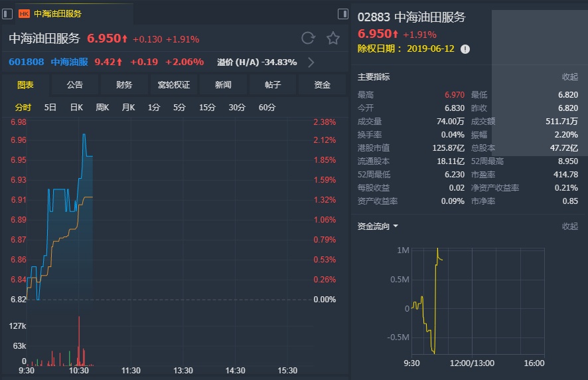
Task: Select the 60分 chart interval
Action: [267, 107]
